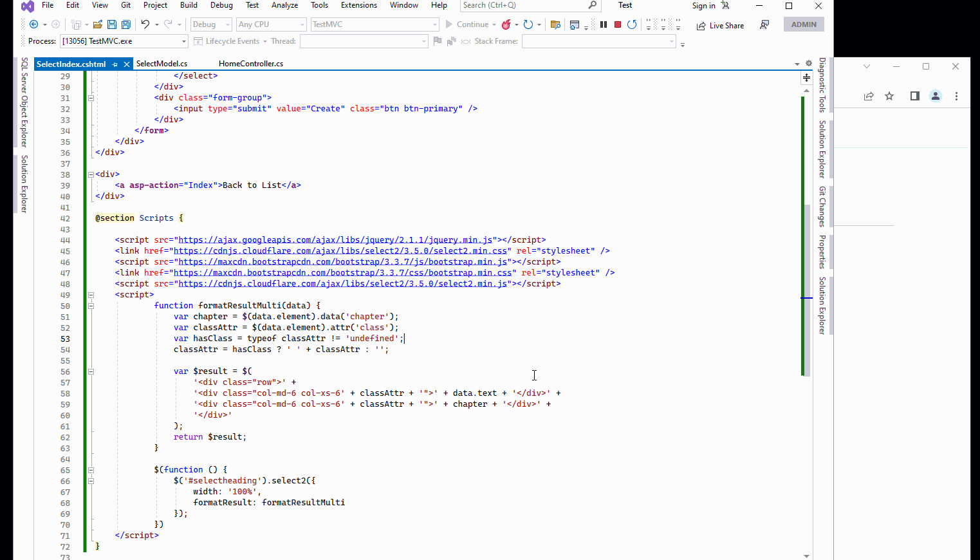The width and height of the screenshot is (980, 560).
Task: Open the Git menu
Action: pyautogui.click(x=126, y=5)
